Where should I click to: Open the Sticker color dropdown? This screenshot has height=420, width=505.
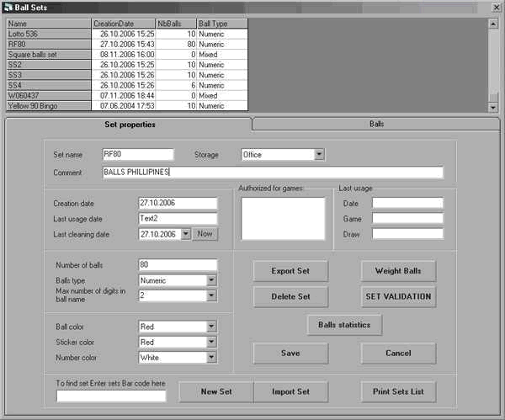coord(211,342)
